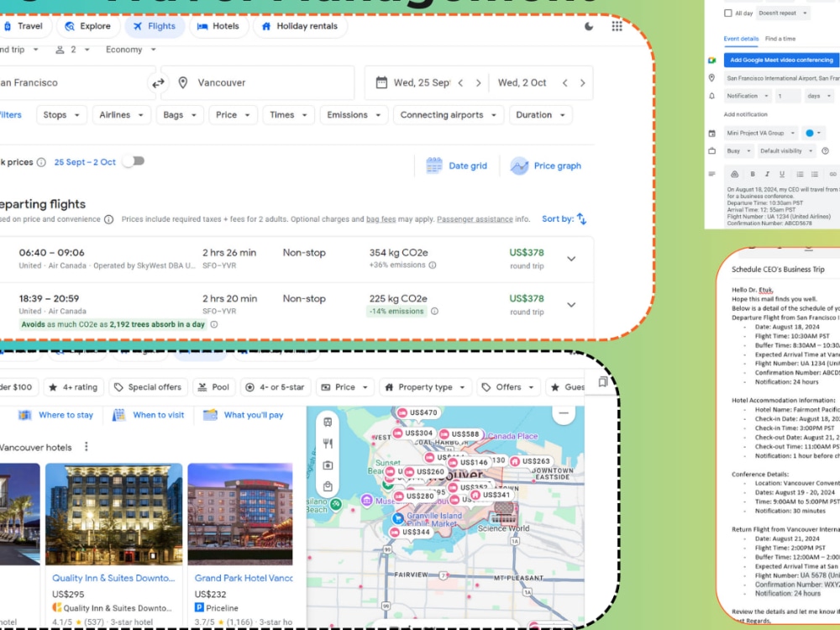
Task: Show attractions camera icon on hotel map
Action: point(328,465)
